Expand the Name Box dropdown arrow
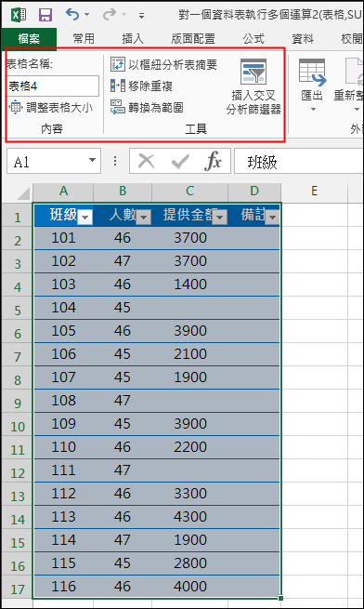This screenshot has width=364, height=609. (92, 161)
